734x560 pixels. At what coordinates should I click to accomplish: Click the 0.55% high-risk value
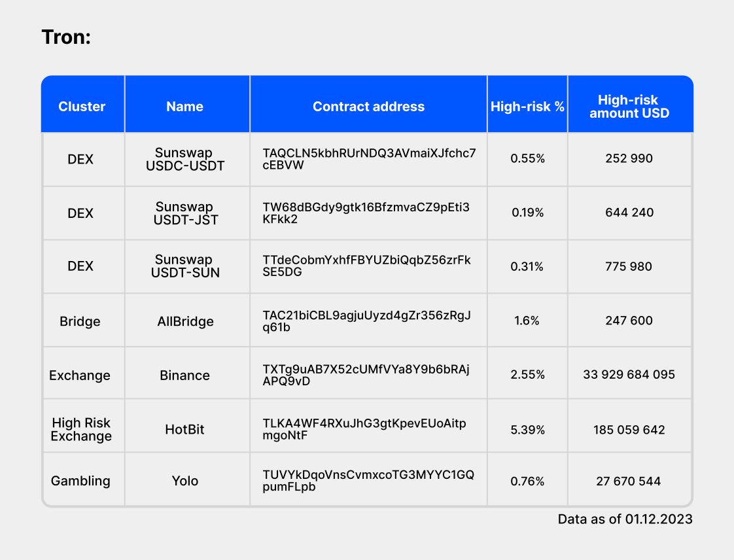tap(527, 158)
